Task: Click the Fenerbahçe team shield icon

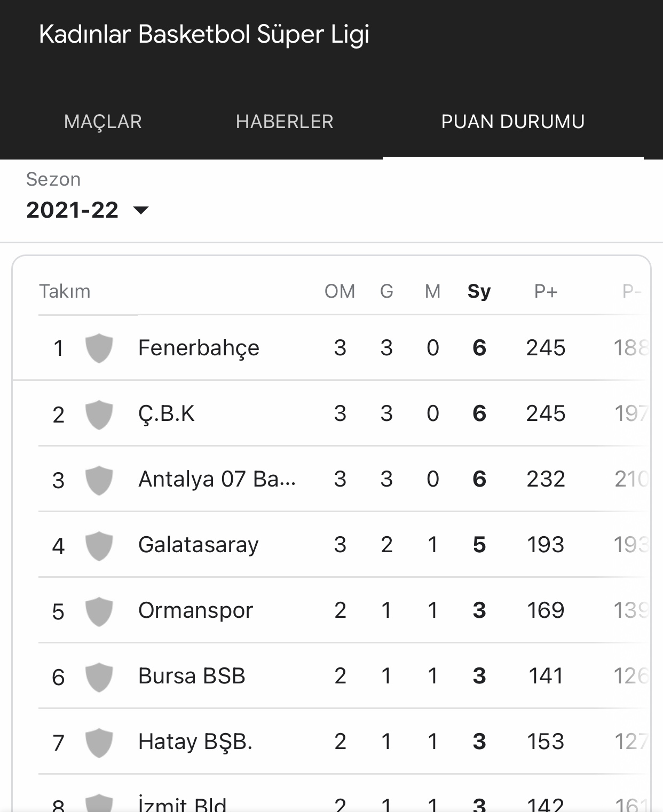Action: coord(99,348)
